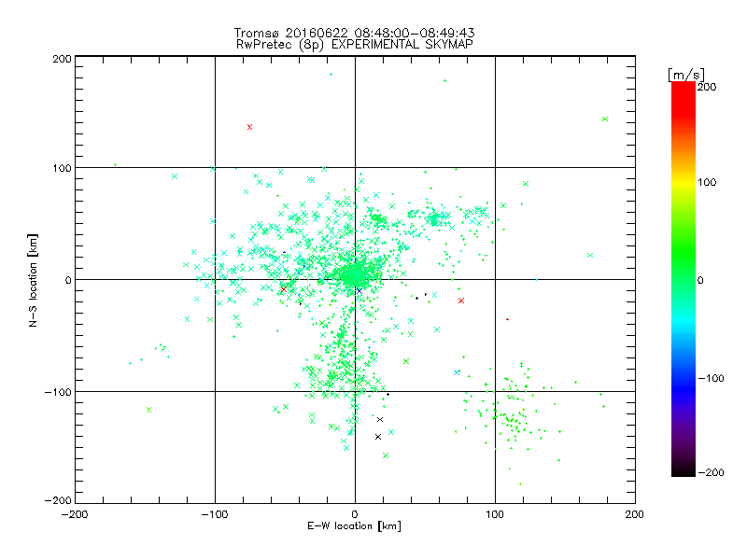
Task: Click the subtitle 'RwPretec (8p) EXPERIMENTAL SKYMAP'
Action: (355, 45)
